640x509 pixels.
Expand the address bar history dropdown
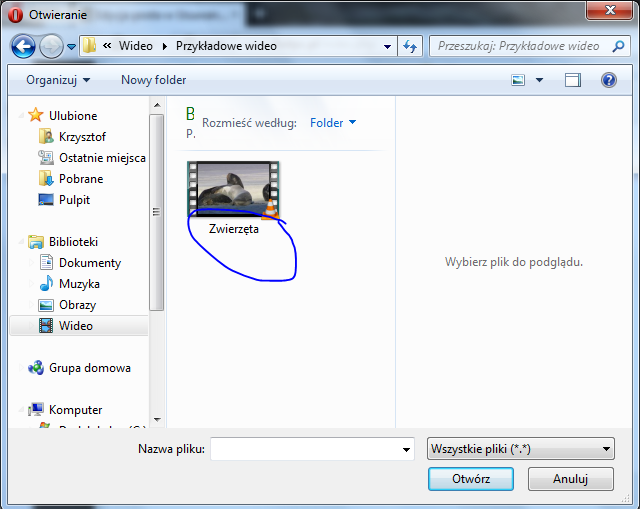pyautogui.click(x=387, y=47)
